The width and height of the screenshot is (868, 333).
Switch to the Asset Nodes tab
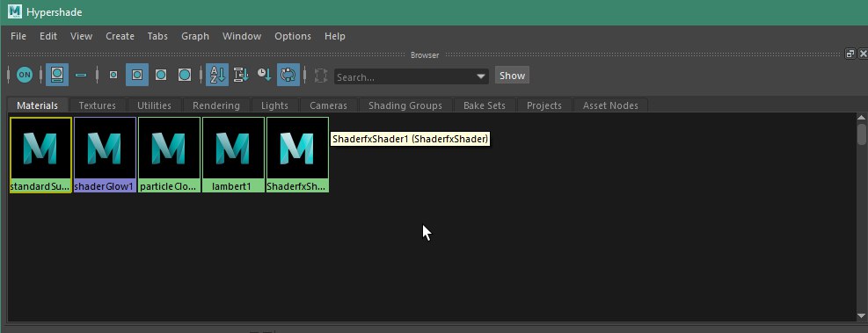610,105
